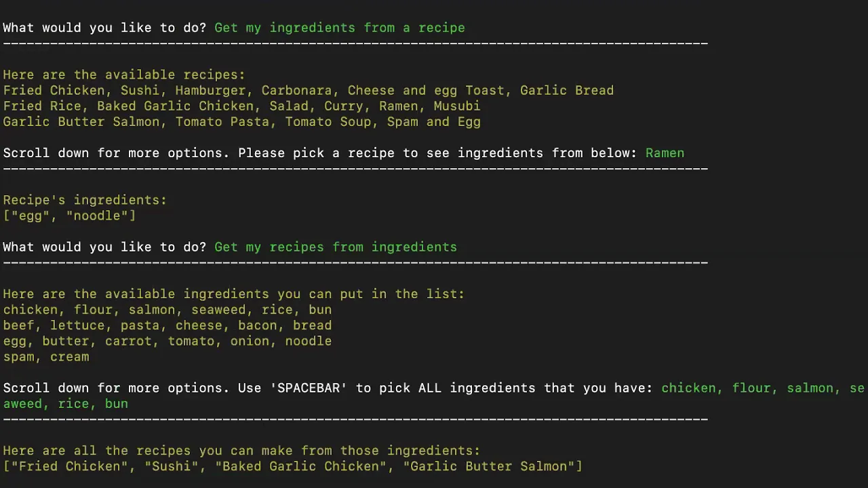868x488 pixels.
Task: Click 'Garlic Bread' recipe name
Action: click(x=567, y=91)
